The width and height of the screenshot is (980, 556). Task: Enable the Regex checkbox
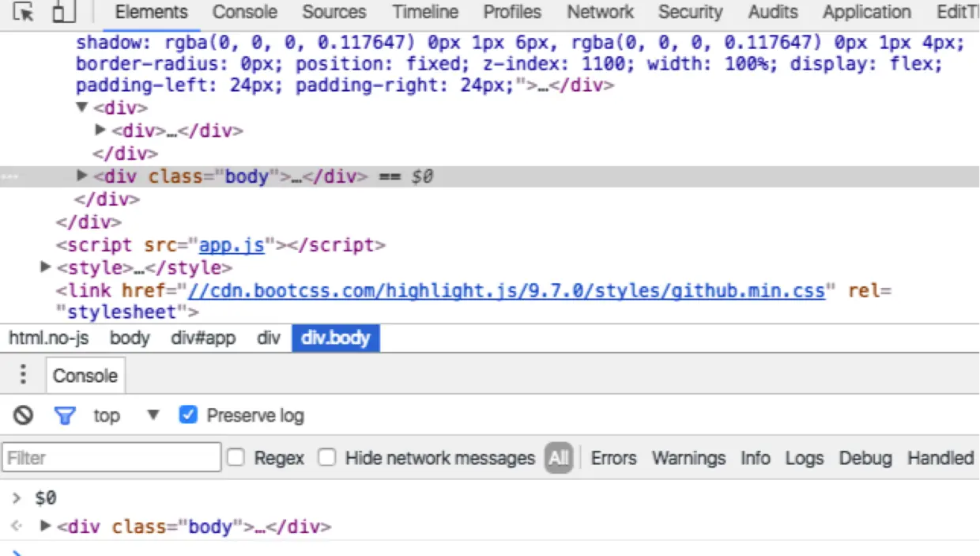click(x=236, y=457)
